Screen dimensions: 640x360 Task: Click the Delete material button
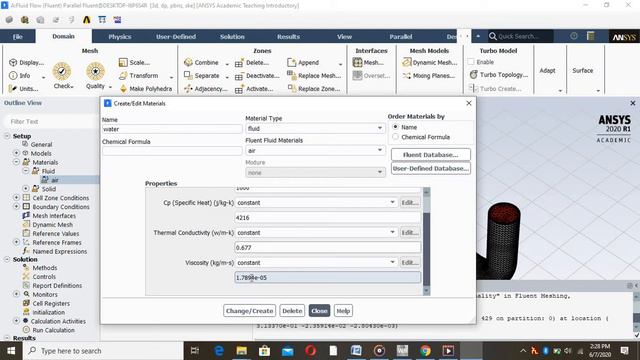(292, 311)
